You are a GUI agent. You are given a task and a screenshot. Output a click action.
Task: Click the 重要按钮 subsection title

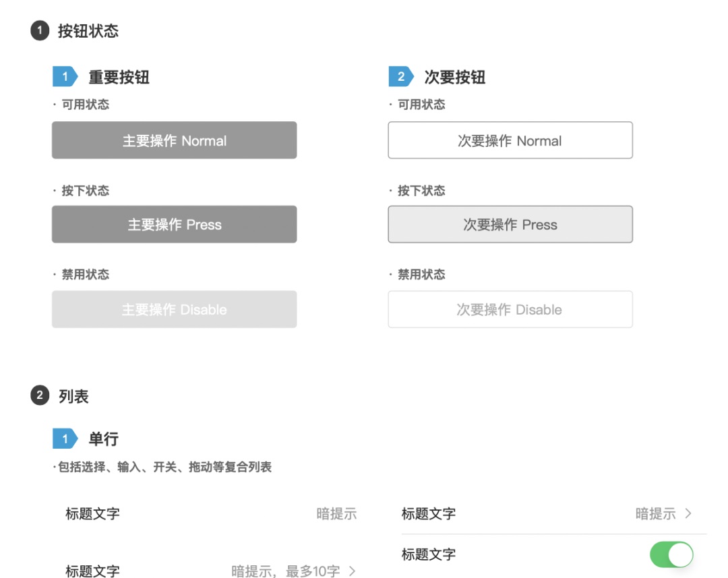119,77
